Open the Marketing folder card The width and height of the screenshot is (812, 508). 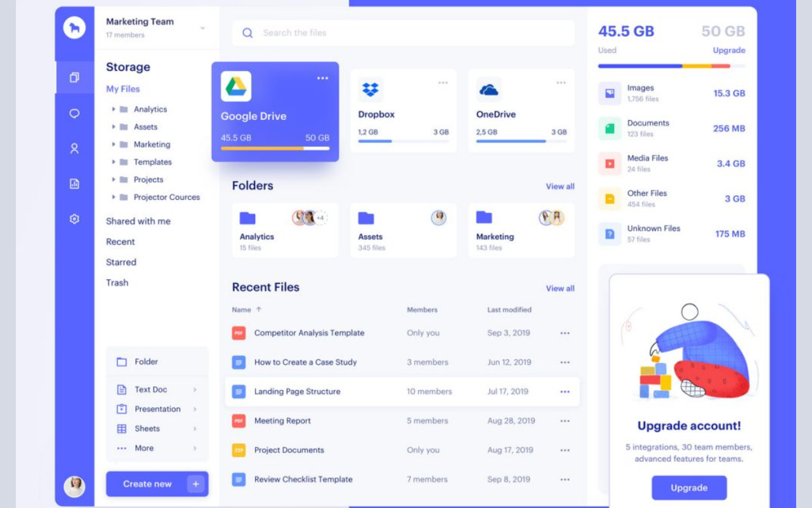coord(521,231)
